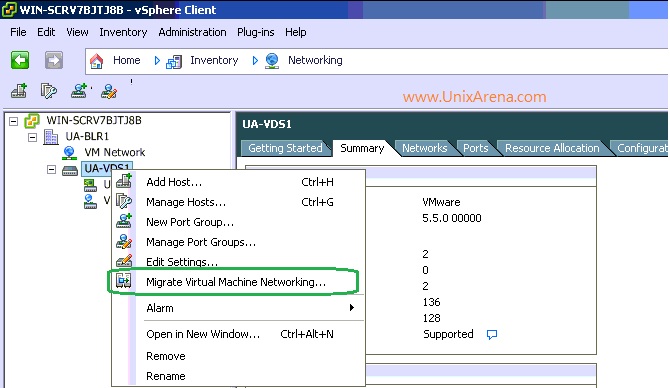670x388 pixels.
Task: Open the Administration menu
Action: point(192,32)
